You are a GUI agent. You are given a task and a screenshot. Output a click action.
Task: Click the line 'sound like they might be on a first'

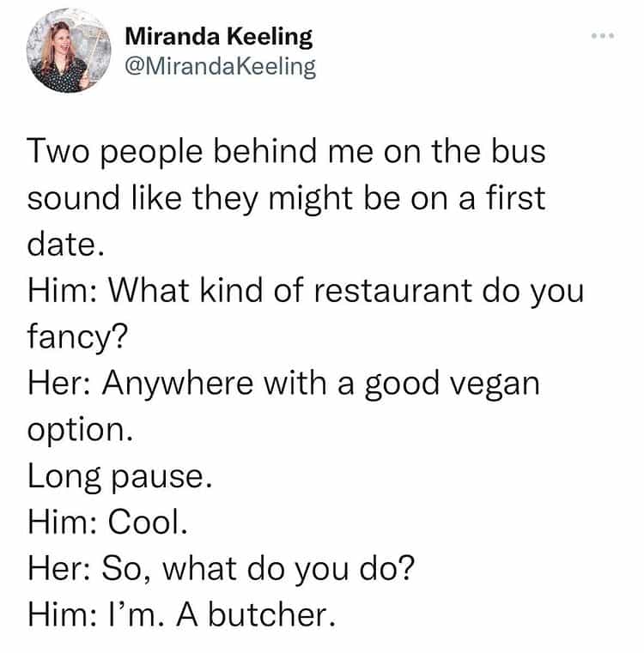(x=286, y=198)
